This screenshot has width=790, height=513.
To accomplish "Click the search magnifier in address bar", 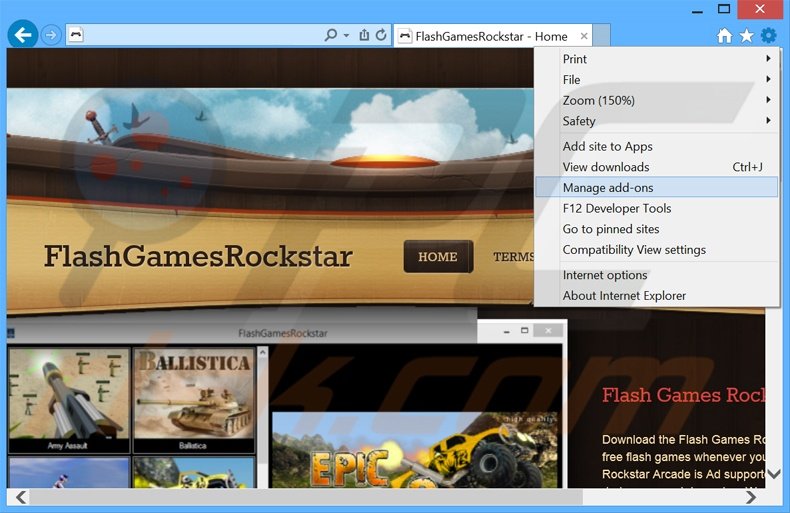I will (x=331, y=35).
